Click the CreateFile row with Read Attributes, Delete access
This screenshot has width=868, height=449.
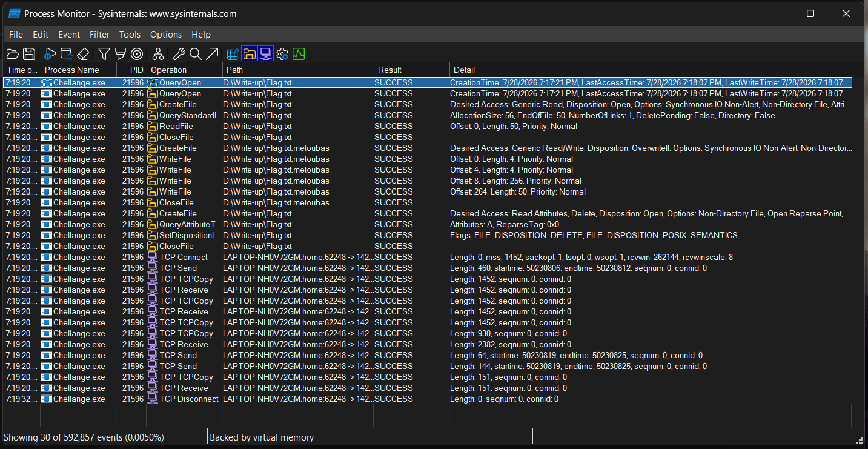(x=428, y=213)
